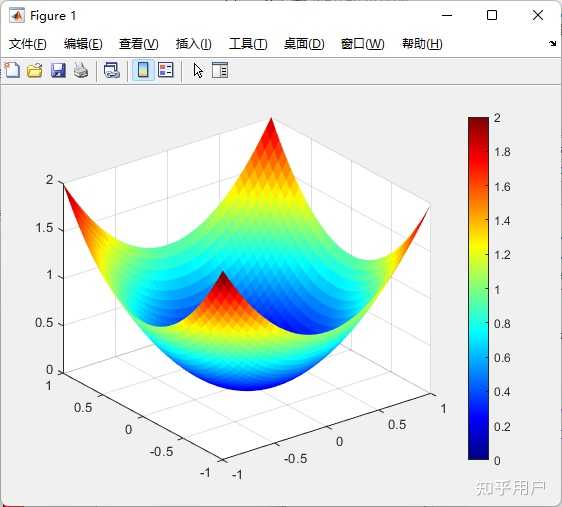Open the 窗口(W) menu
Image resolution: width=562 pixels, height=507 pixels.
click(362, 44)
